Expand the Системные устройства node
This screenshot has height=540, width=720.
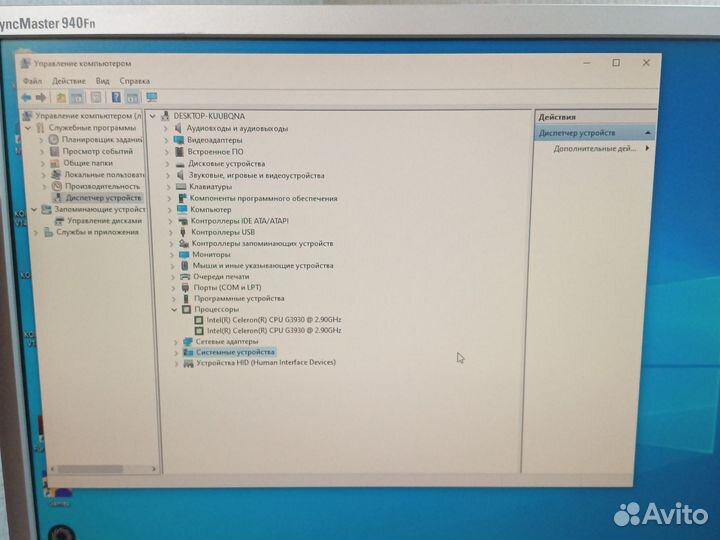pos(176,353)
